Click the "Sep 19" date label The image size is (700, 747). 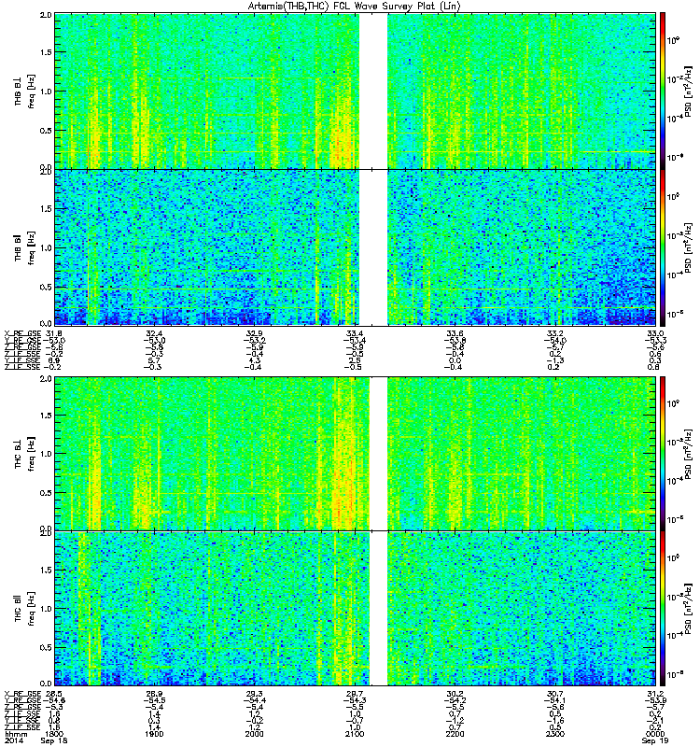tap(655, 740)
